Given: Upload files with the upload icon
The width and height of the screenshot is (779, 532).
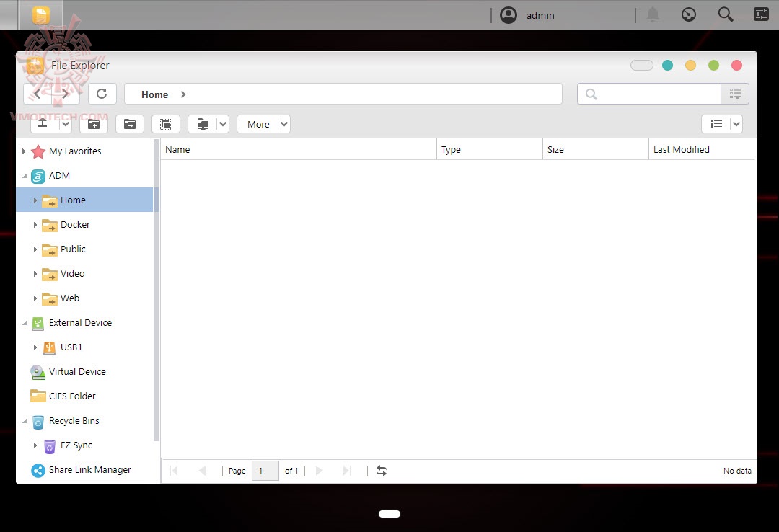Looking at the screenshot, I should click(x=43, y=124).
